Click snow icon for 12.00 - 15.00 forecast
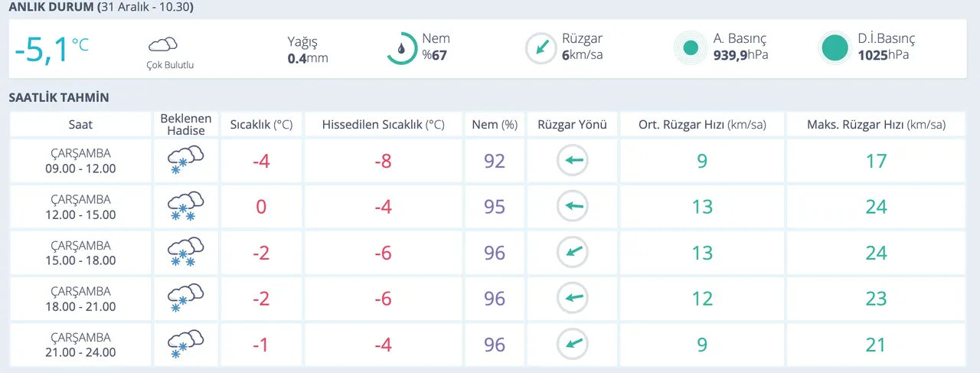 click(185, 207)
